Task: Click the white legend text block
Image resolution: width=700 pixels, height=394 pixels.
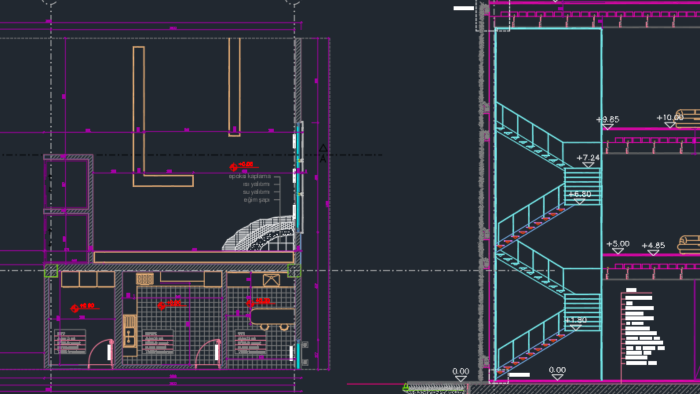Action: 644,327
